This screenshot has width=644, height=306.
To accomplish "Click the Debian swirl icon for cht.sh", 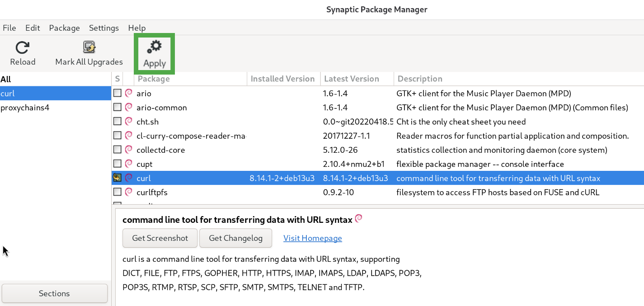I will pos(129,121).
